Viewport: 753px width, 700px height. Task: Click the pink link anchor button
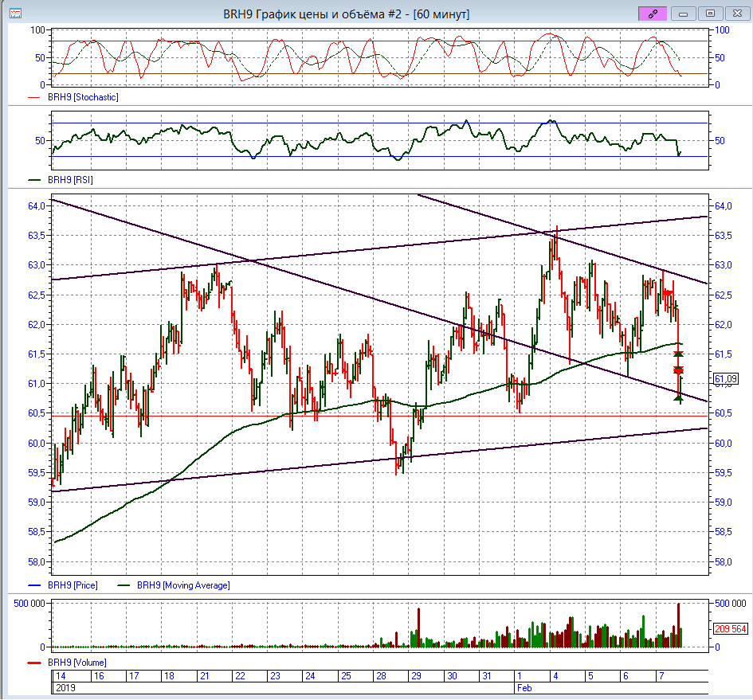click(653, 14)
